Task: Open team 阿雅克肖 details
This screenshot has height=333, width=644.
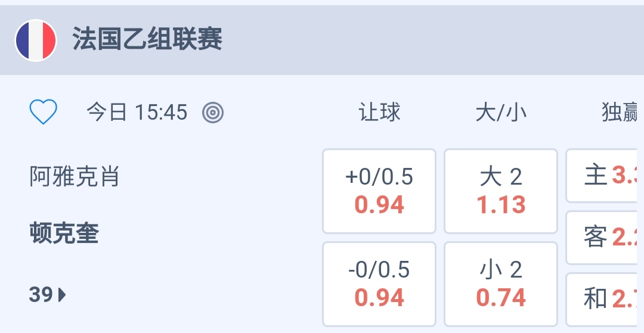Action: pos(75,176)
